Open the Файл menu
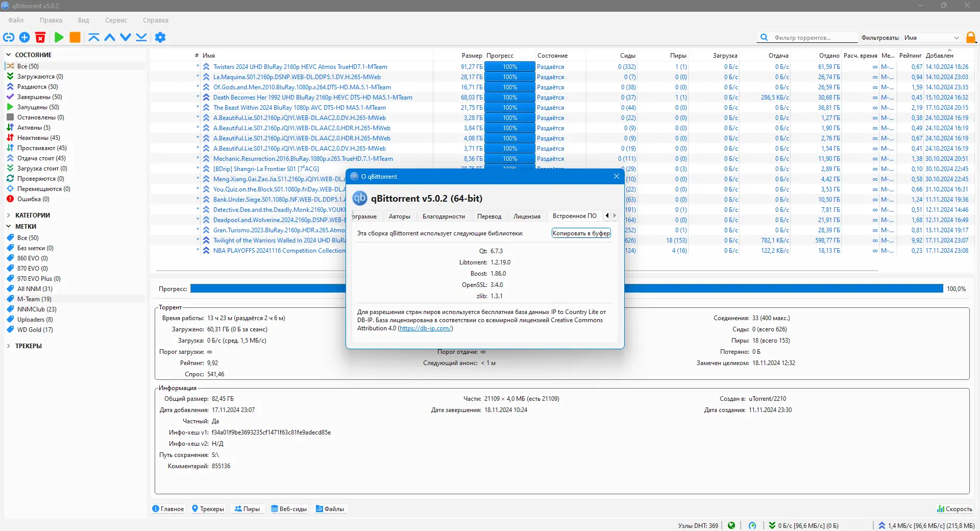980x531 pixels. tap(16, 20)
